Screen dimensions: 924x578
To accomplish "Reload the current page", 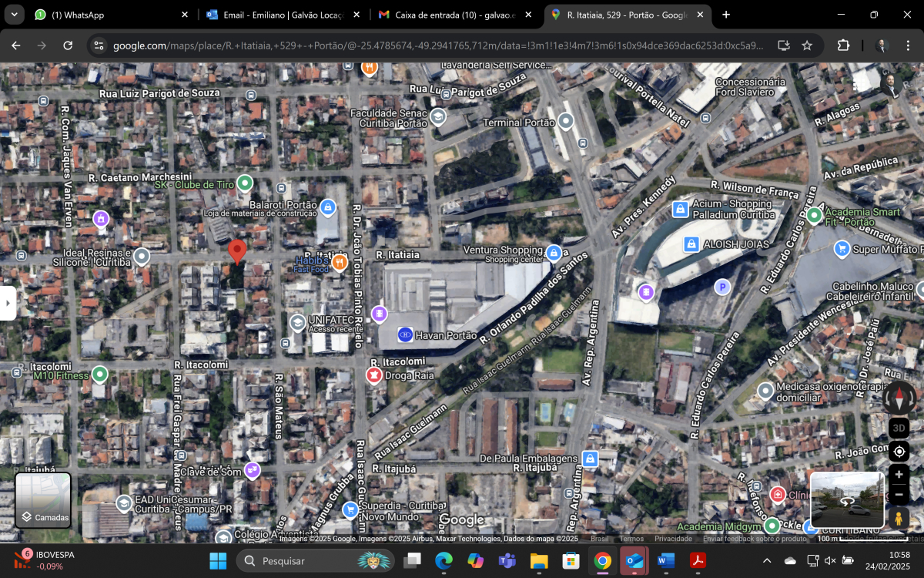I will 68,45.
